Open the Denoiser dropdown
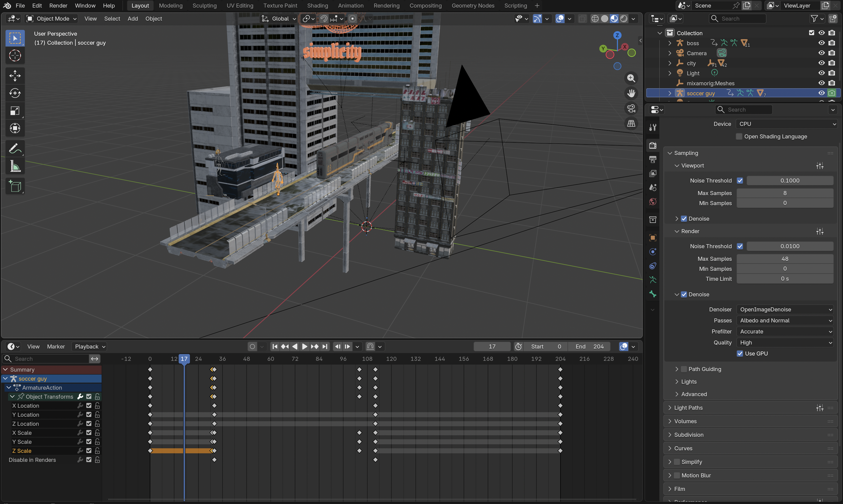 coord(785,309)
